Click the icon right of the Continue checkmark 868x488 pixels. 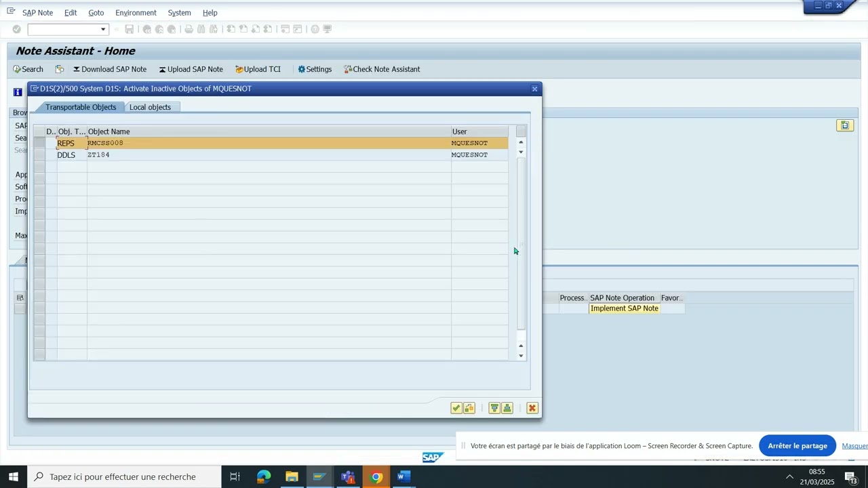(469, 408)
